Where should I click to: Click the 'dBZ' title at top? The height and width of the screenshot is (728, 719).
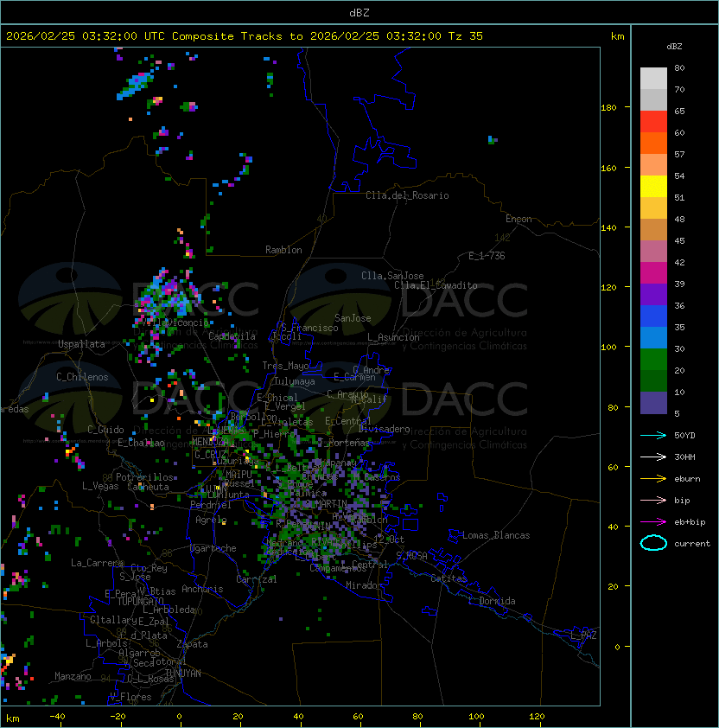click(x=359, y=12)
